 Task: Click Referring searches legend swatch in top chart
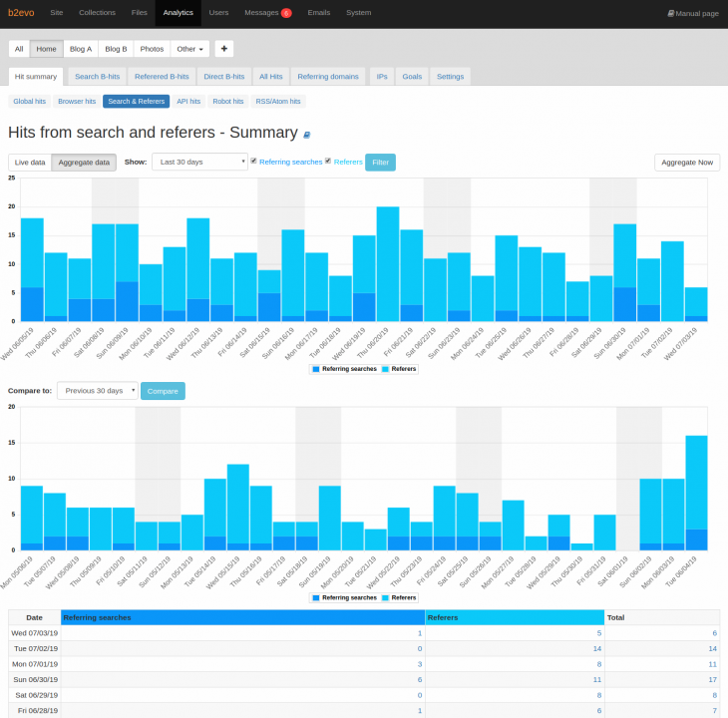coord(316,369)
